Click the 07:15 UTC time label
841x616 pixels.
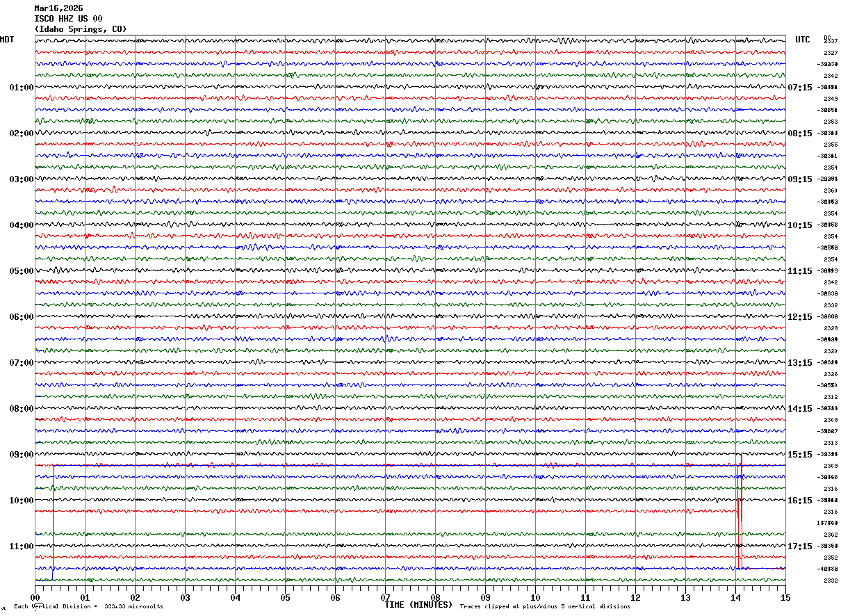[800, 88]
